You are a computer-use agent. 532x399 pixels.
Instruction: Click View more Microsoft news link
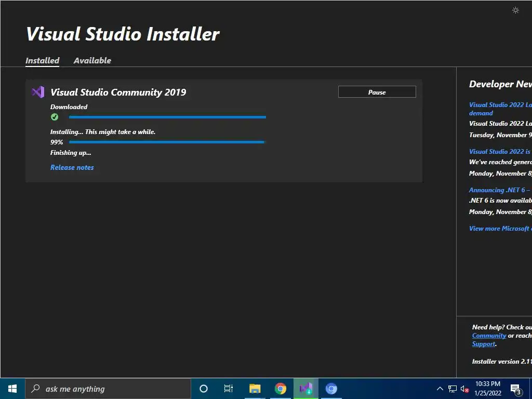tap(500, 229)
